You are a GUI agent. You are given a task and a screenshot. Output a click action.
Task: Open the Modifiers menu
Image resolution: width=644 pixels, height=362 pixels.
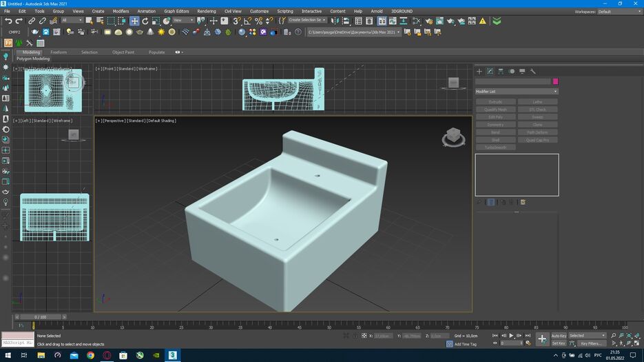[121, 11]
